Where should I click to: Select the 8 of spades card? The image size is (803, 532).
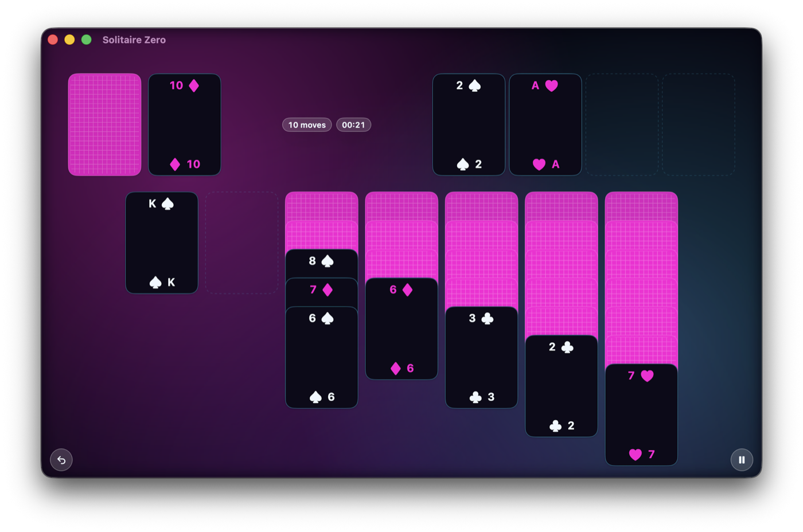[x=322, y=263]
